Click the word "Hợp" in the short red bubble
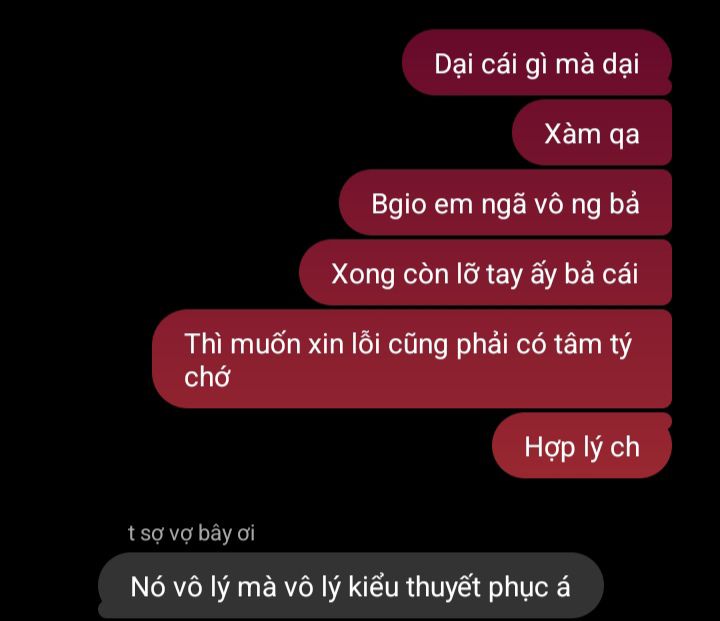 (549, 447)
